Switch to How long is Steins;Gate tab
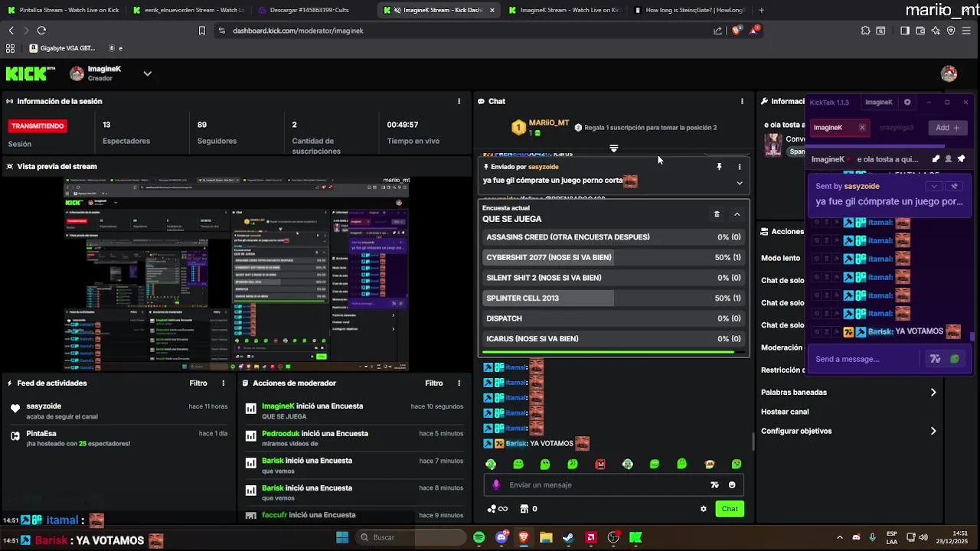Screen dimensions: 980x551 688,10
